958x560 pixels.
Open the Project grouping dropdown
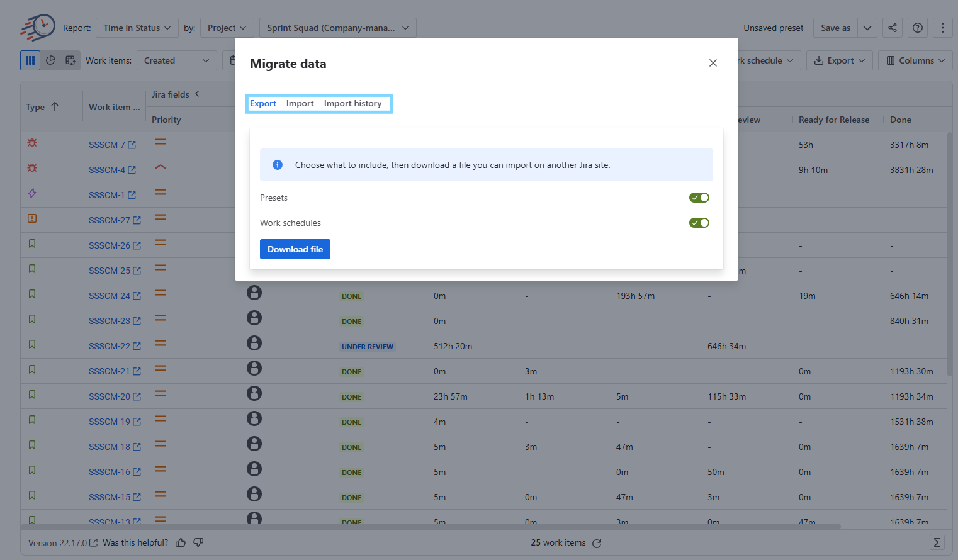[227, 28]
